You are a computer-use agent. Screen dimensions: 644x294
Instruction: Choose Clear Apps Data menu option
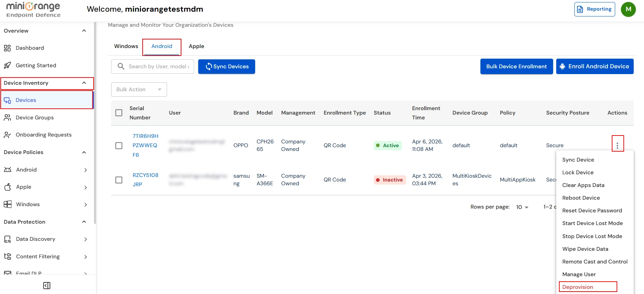pos(595,185)
